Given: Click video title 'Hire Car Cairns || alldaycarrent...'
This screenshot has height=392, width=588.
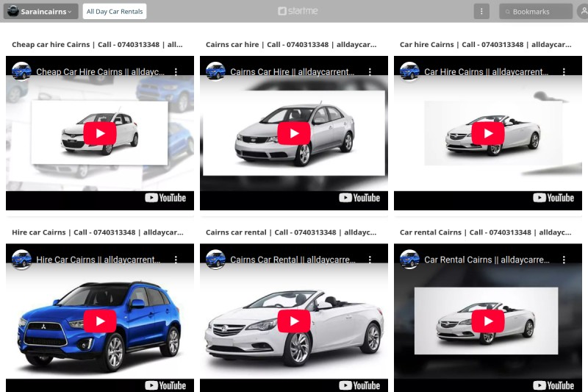Looking at the screenshot, I should pos(98,260).
